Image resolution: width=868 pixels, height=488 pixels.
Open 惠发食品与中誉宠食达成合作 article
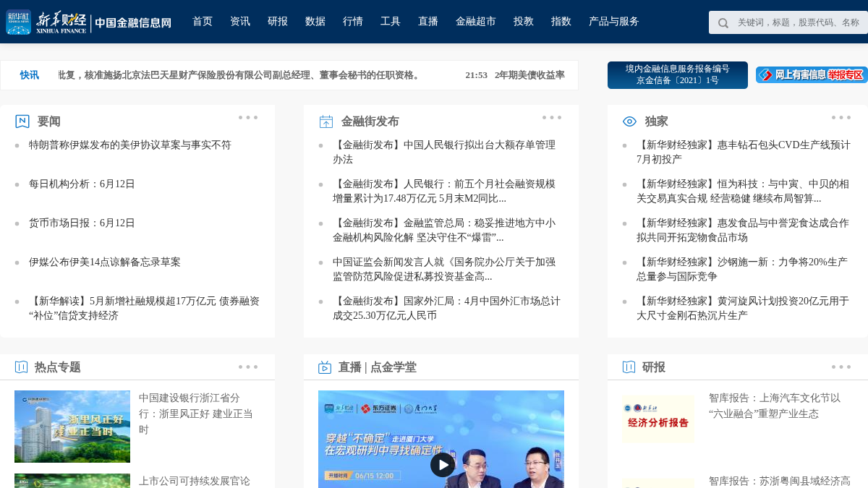pos(743,231)
